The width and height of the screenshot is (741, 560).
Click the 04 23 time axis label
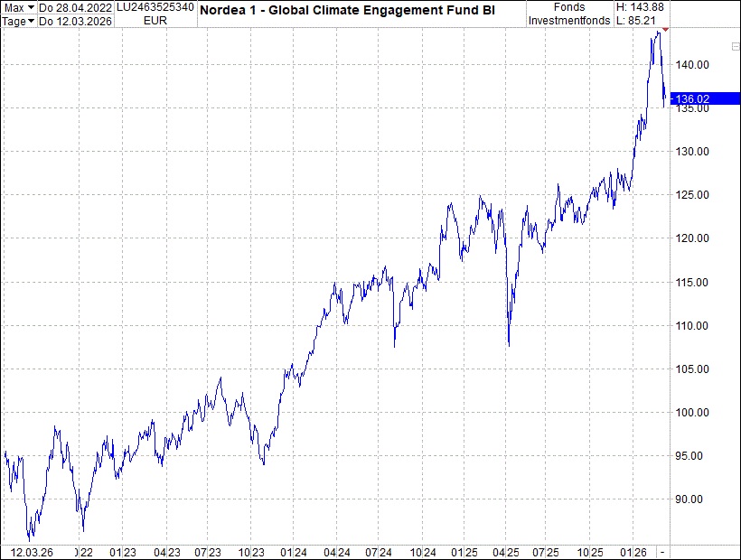pos(167,553)
